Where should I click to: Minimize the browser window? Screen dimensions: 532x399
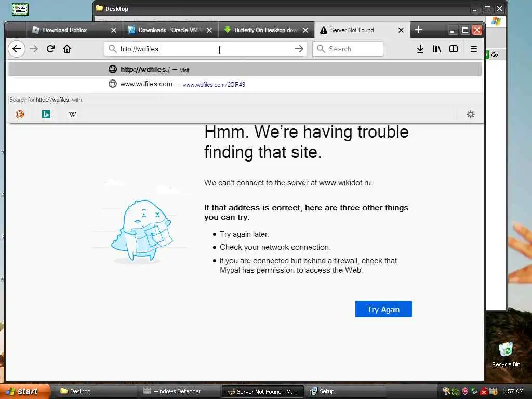(x=452, y=30)
